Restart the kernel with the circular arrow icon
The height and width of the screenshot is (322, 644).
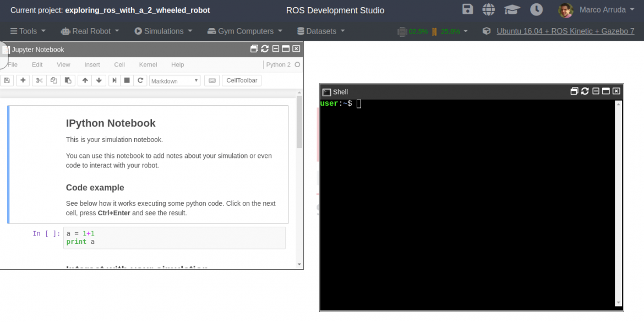pyautogui.click(x=140, y=80)
